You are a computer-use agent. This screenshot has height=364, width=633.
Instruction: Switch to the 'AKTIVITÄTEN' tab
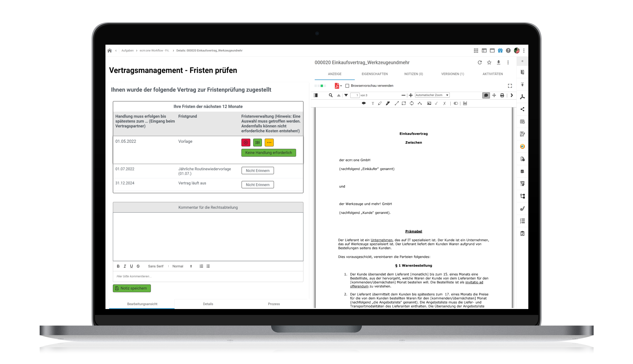click(x=492, y=73)
